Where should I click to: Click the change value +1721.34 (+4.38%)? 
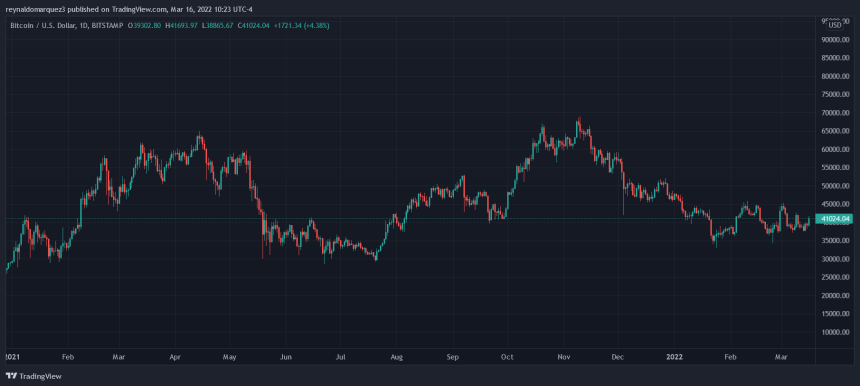301,25
